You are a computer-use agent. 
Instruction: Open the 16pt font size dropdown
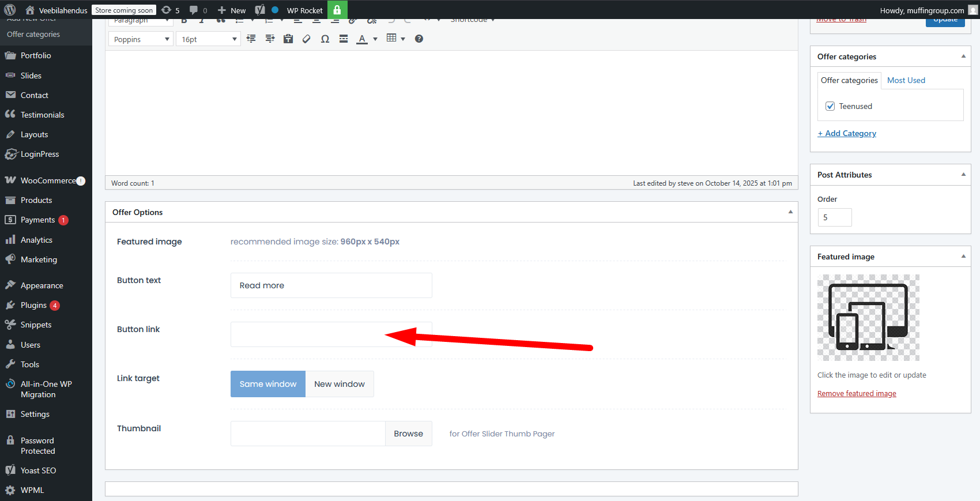coord(208,39)
